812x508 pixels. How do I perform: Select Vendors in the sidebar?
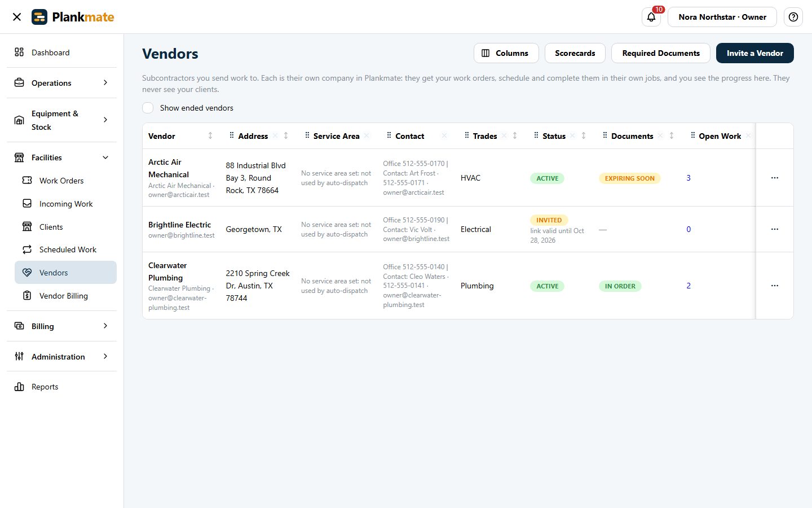coord(65,273)
